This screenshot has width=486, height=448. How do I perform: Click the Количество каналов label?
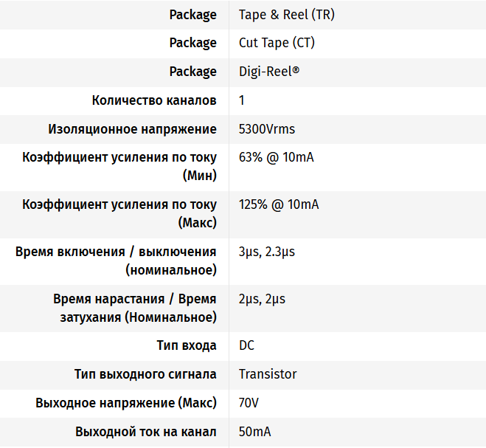[154, 100]
